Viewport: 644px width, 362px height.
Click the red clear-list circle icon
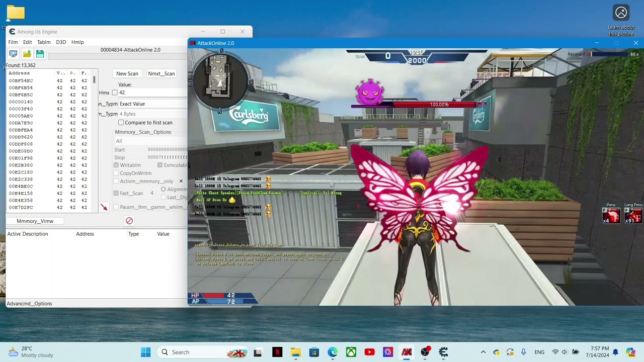click(x=129, y=221)
